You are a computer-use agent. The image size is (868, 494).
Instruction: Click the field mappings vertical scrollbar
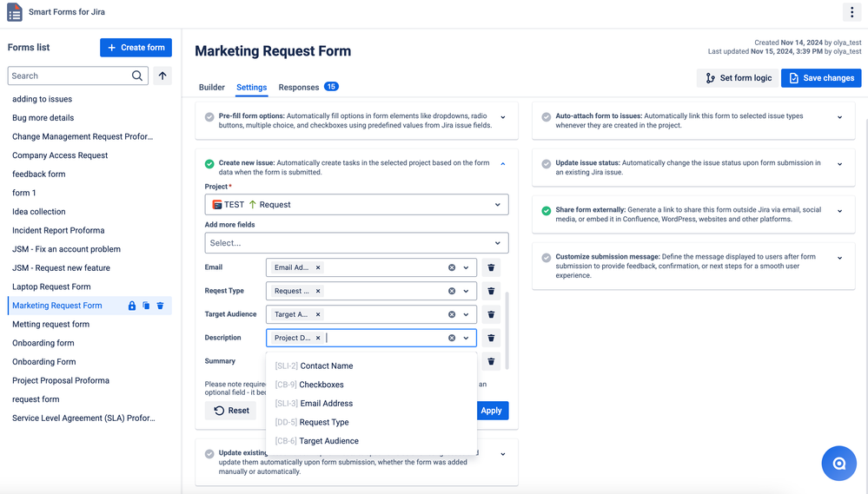click(x=507, y=331)
